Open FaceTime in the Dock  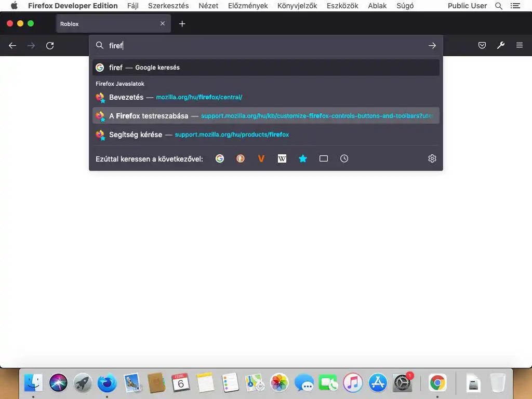(x=328, y=383)
